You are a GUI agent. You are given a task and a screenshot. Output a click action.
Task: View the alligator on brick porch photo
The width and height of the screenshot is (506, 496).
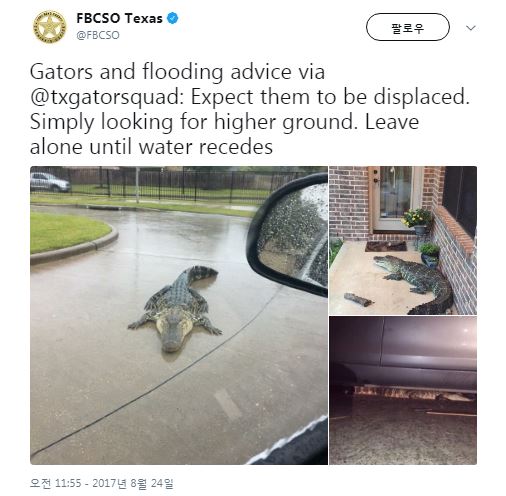403,240
